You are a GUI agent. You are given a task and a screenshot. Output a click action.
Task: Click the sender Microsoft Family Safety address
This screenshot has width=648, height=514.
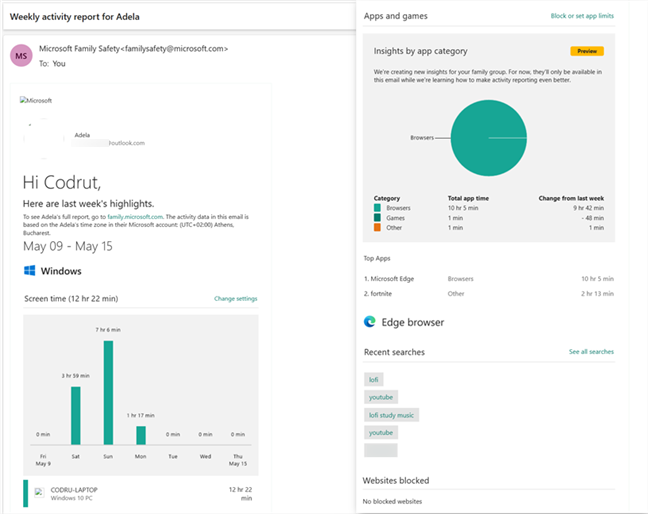[x=133, y=49]
